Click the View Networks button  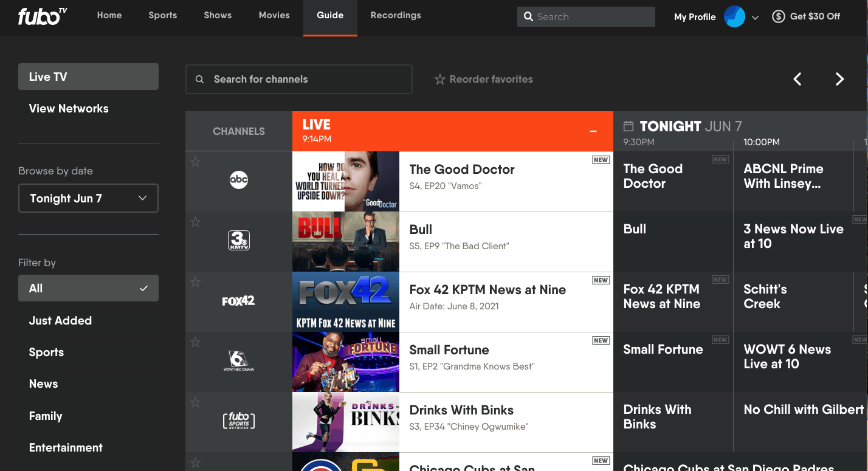tap(69, 109)
